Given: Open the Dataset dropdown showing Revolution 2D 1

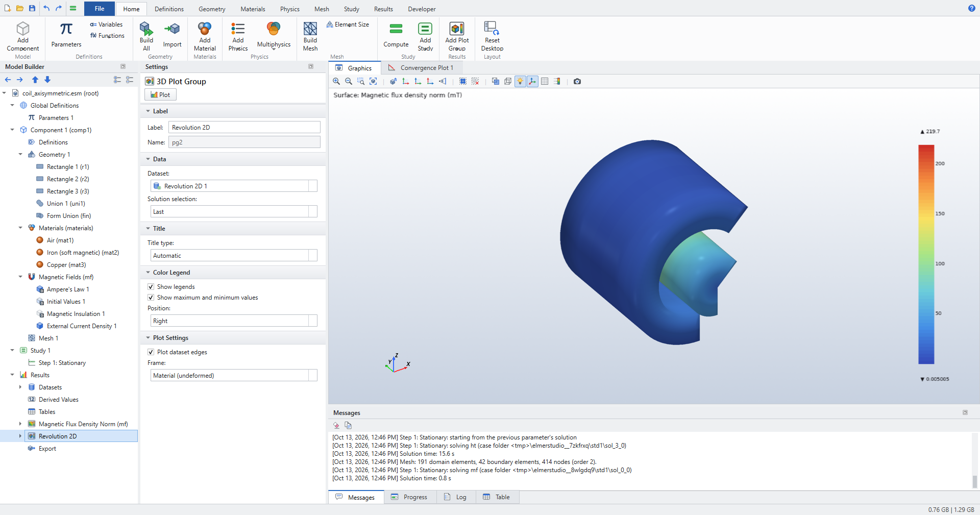Looking at the screenshot, I should tap(234, 186).
